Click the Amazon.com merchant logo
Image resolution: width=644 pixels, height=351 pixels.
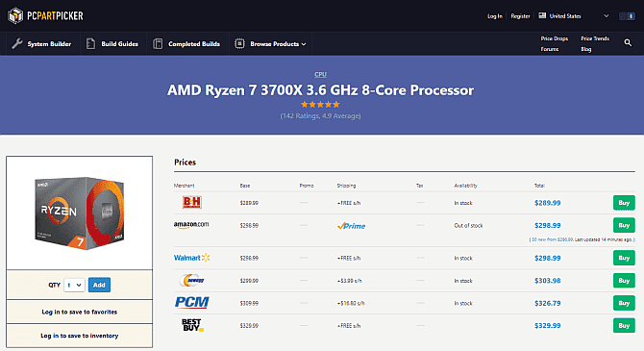coord(191,225)
